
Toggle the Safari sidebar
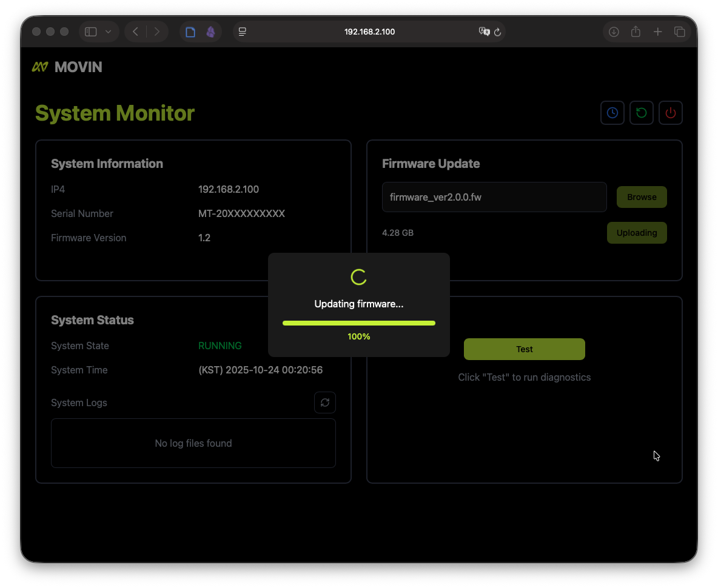[91, 32]
